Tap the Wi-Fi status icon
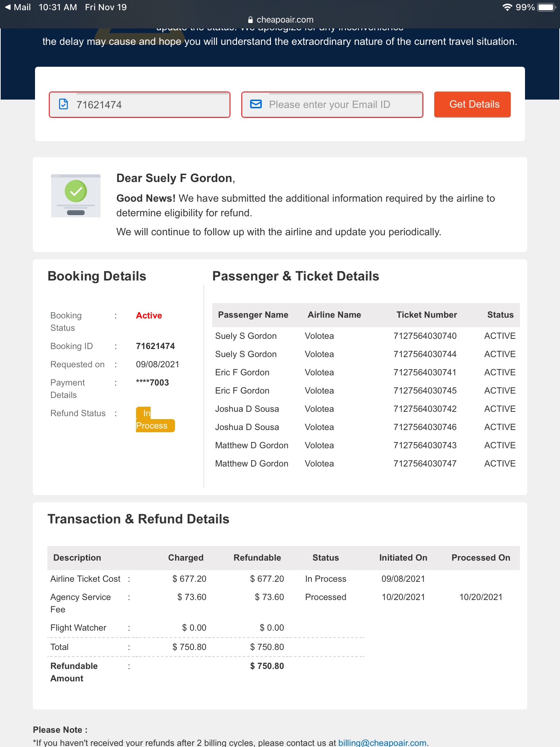560x747 pixels. click(x=507, y=7)
